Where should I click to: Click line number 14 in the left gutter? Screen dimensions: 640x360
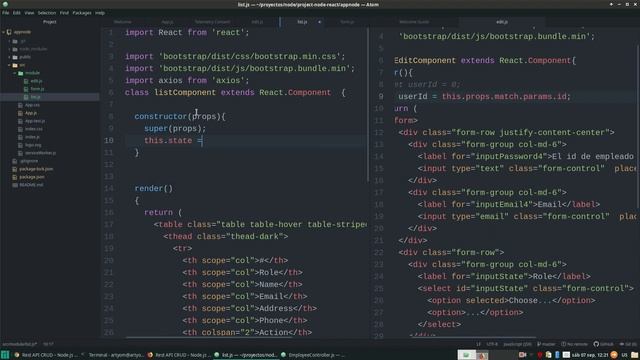pyautogui.click(x=109, y=189)
